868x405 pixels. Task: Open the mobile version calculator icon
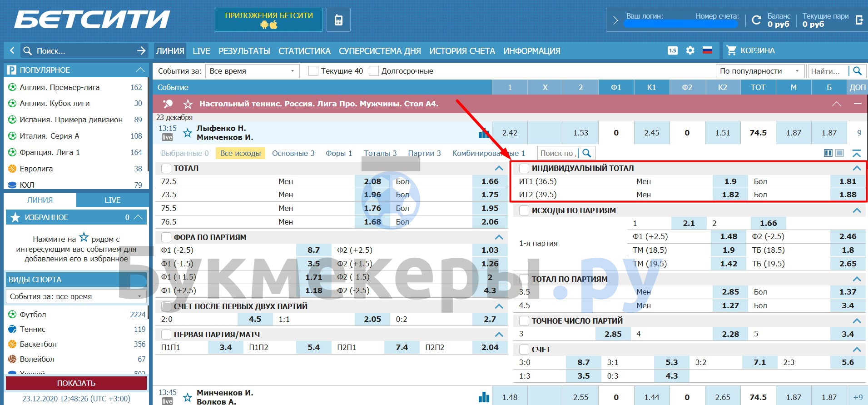(338, 20)
